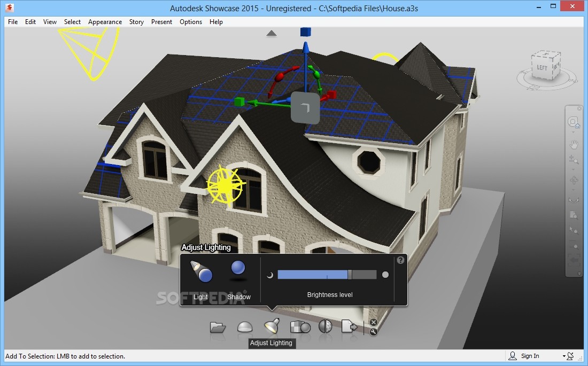This screenshot has width=588, height=366.
Task: Select the Orbit tool in the navigation bar
Action: tap(574, 181)
